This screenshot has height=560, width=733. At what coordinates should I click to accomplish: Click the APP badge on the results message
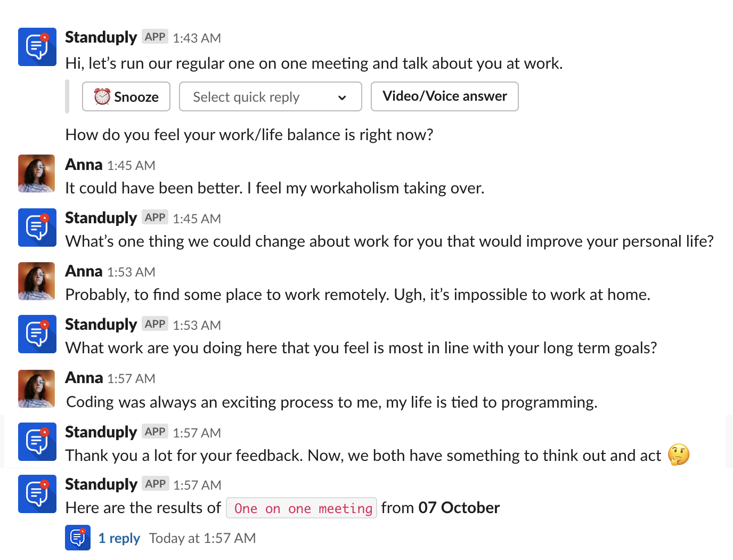156,484
